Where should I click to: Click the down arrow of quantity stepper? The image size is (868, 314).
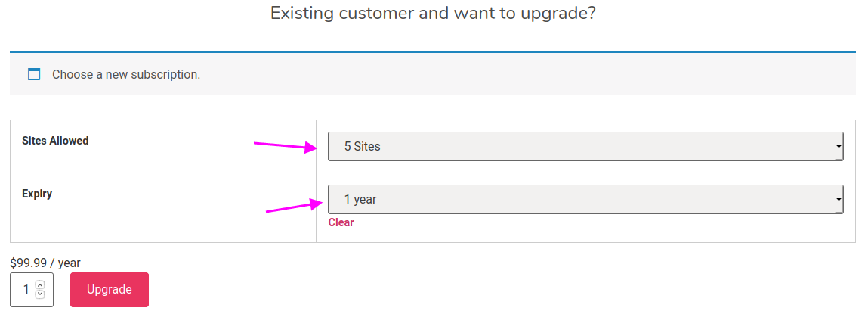pos(39,294)
